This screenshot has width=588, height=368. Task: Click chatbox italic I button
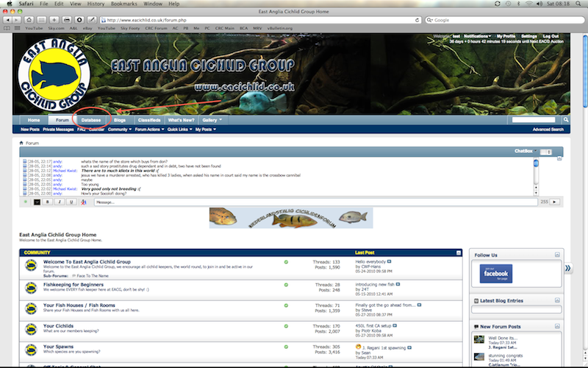[x=60, y=202]
